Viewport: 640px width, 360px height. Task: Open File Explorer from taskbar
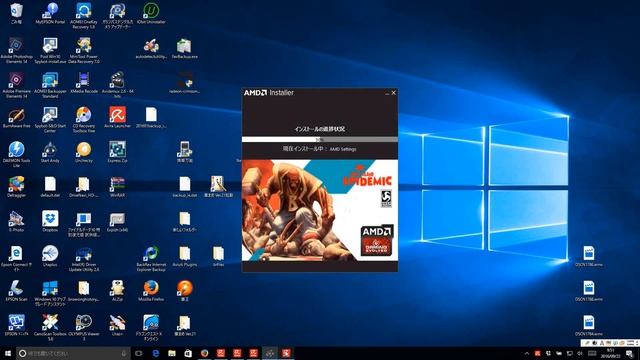click(x=172, y=353)
